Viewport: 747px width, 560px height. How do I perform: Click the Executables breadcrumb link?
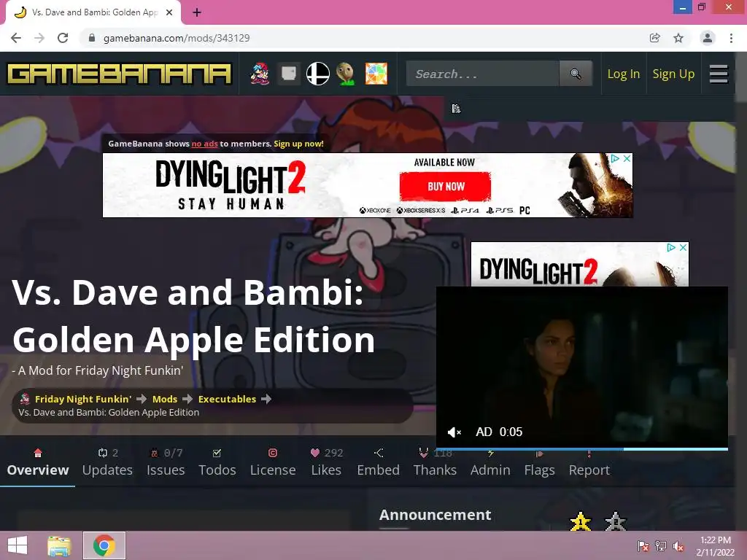(x=228, y=399)
